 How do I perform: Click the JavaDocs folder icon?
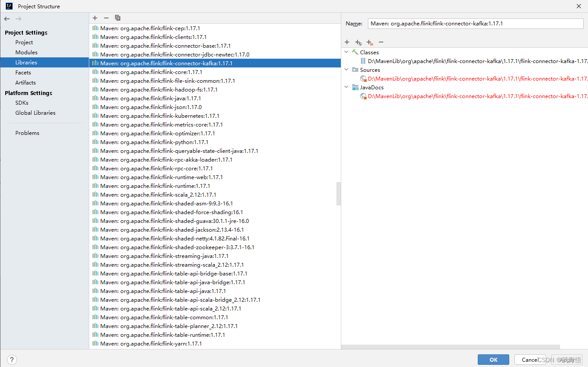pos(355,87)
